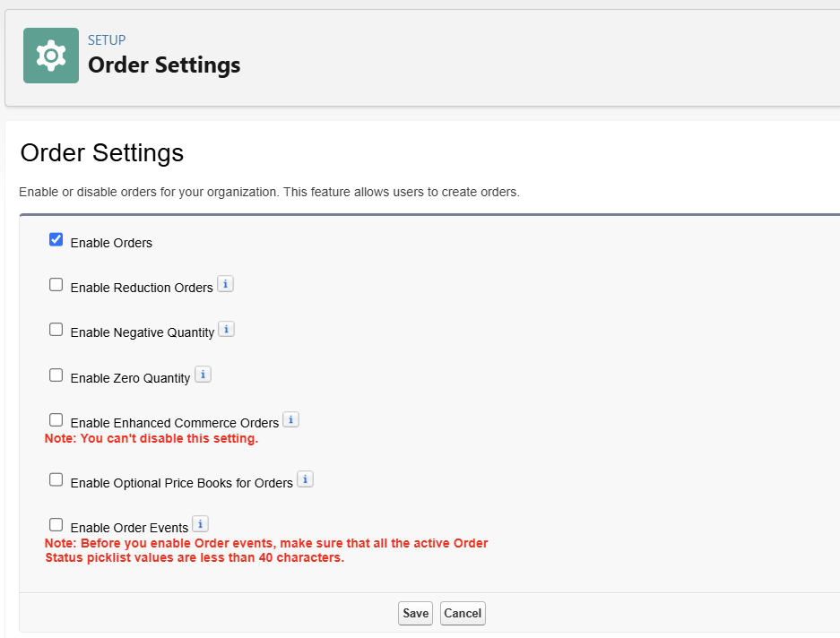Check the Enable Zero Quantity box
840x638 pixels.
[x=56, y=375]
